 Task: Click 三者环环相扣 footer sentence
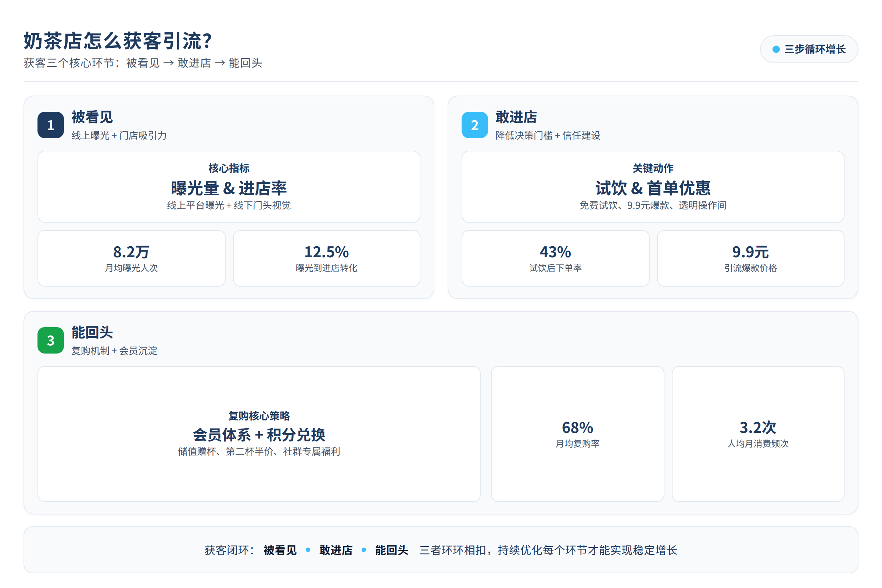[x=548, y=550]
